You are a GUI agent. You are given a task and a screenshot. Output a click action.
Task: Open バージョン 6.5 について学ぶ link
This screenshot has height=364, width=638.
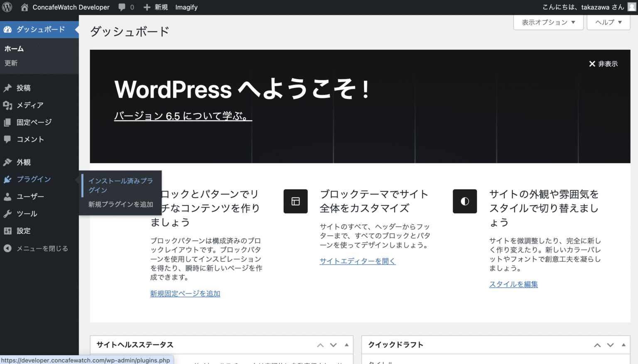(x=183, y=116)
